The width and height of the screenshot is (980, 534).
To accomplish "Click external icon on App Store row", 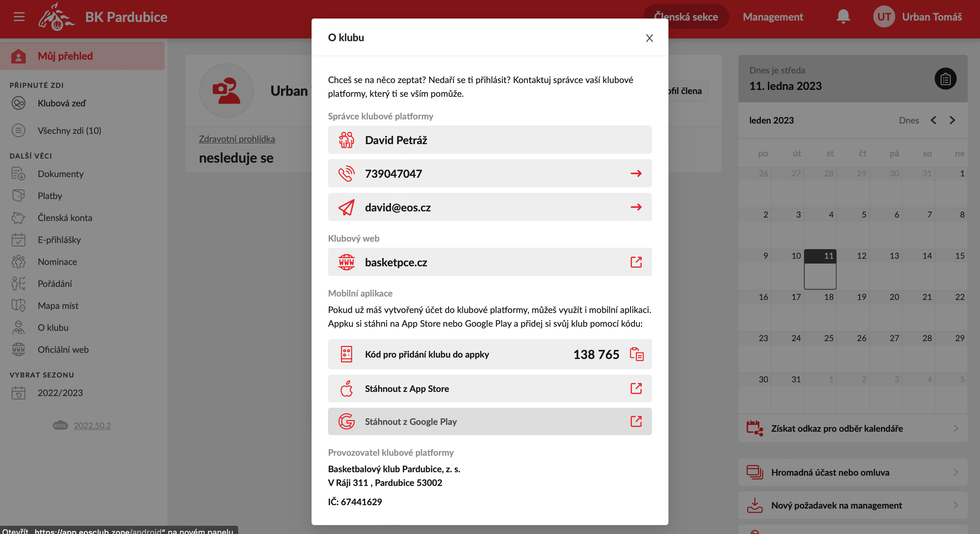I will (636, 388).
